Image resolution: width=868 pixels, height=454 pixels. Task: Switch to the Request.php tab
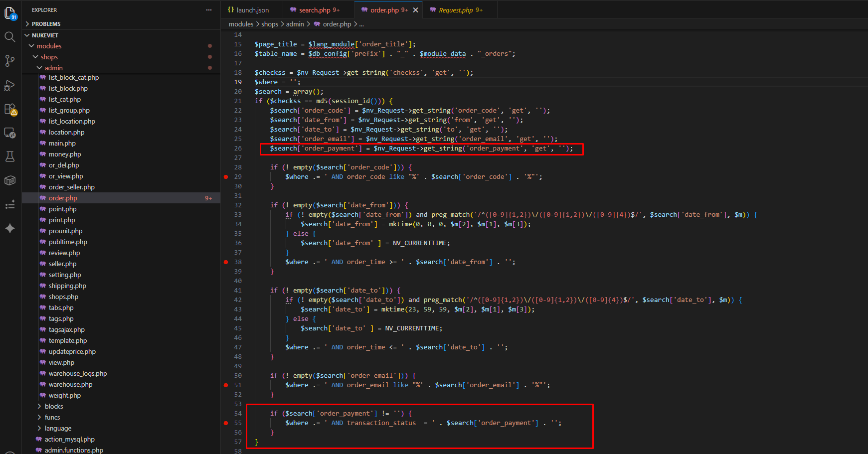pyautogui.click(x=460, y=10)
